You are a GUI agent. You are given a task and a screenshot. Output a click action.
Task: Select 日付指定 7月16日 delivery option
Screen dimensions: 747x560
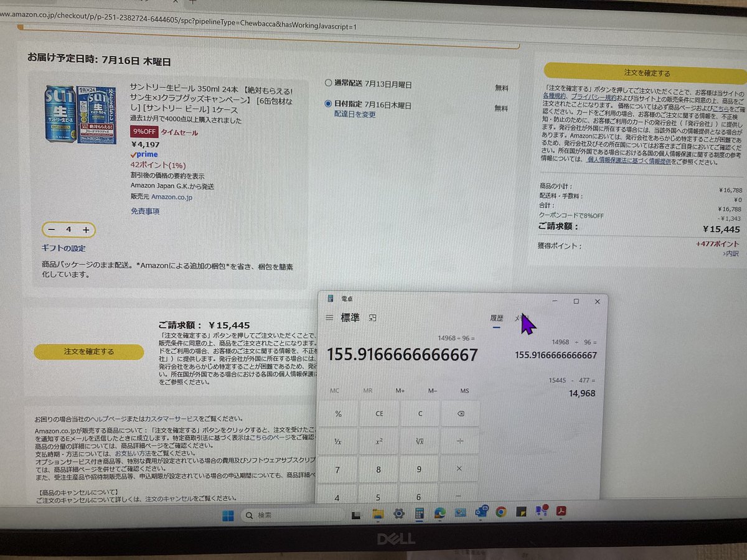point(329,104)
